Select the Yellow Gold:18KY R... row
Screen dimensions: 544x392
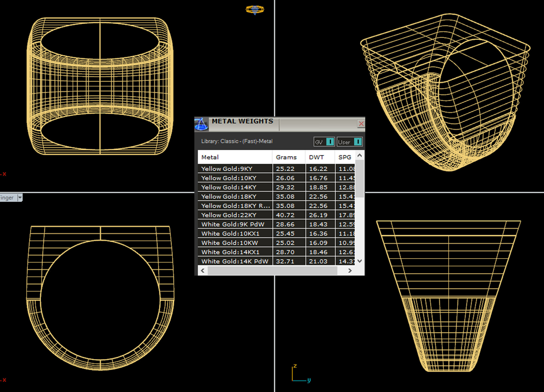click(x=276, y=206)
